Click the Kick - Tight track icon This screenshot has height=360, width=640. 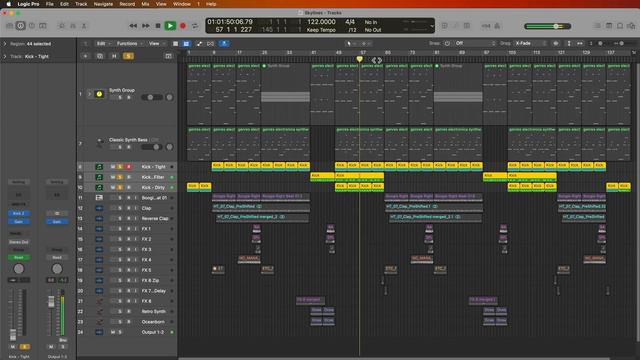click(x=99, y=167)
